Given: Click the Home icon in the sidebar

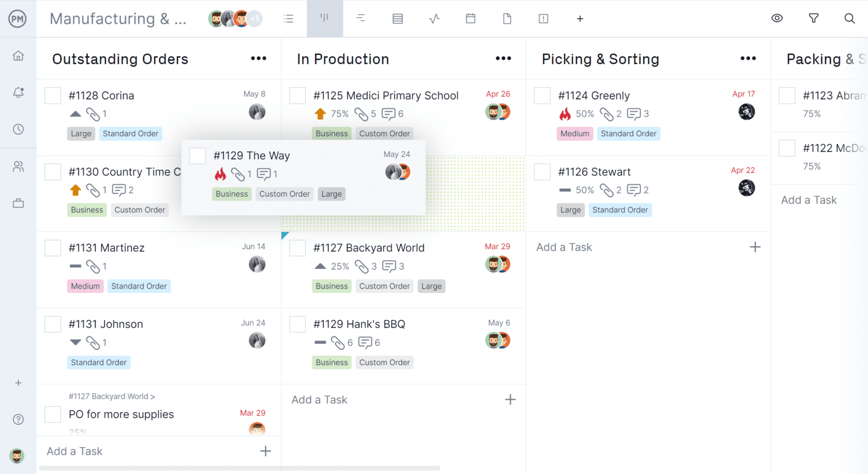Looking at the screenshot, I should coord(18,55).
